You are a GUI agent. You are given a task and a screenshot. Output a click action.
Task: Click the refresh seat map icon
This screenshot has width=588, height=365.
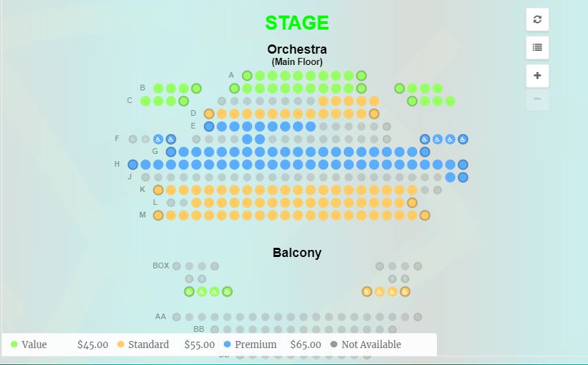[x=537, y=20]
